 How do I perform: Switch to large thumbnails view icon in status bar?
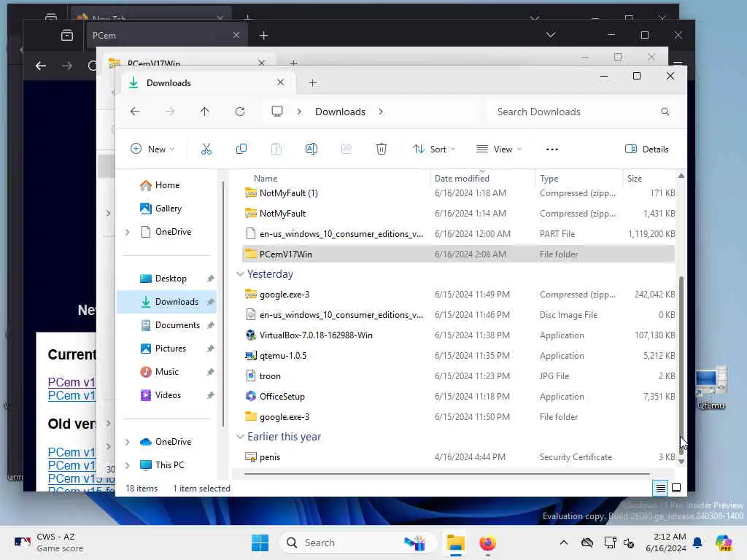tap(676, 488)
